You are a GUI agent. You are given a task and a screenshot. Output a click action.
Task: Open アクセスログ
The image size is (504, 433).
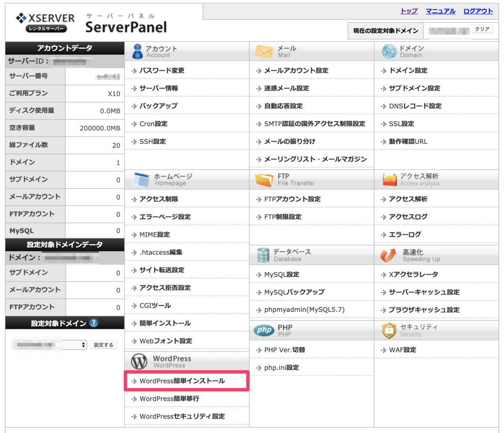click(408, 216)
